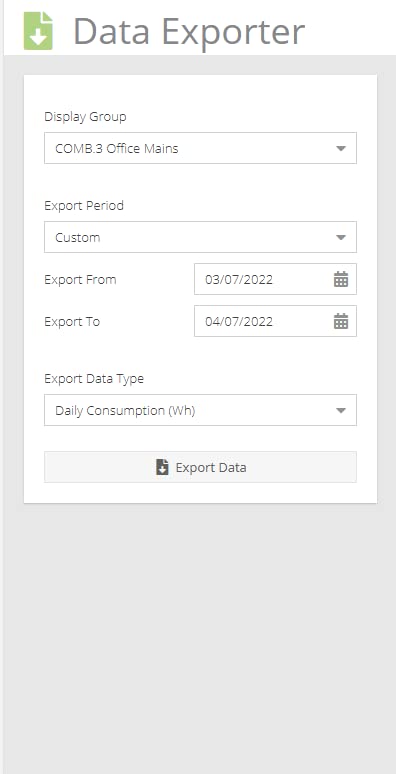Viewport: 396px width, 774px height.
Task: Click the Export Data Type label
Action: point(94,379)
